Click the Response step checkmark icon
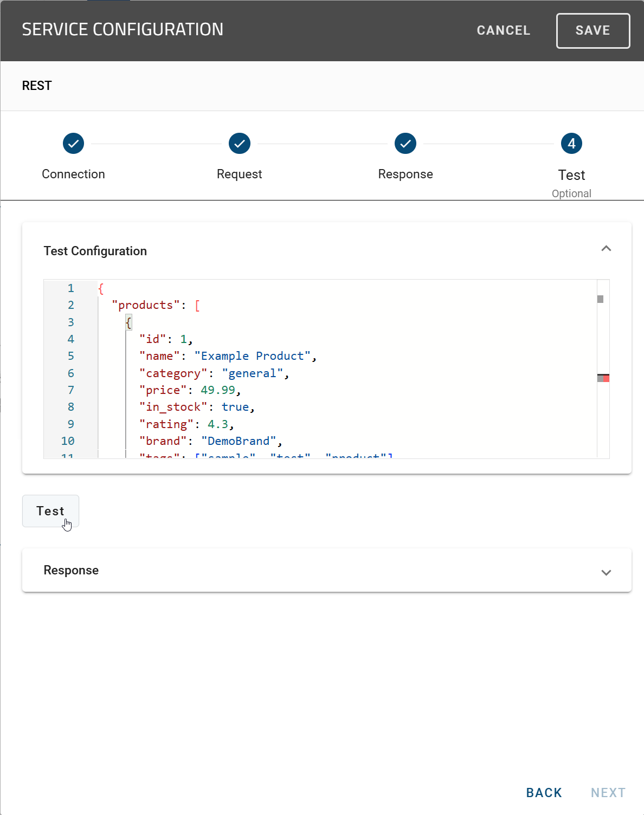644x815 pixels. (x=405, y=143)
